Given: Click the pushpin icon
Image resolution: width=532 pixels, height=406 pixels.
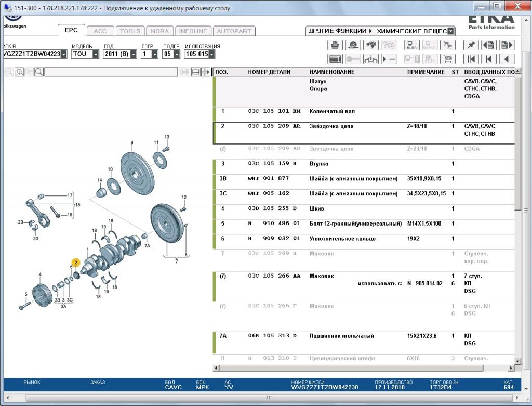Looking at the screenshot, I should coord(471,45).
